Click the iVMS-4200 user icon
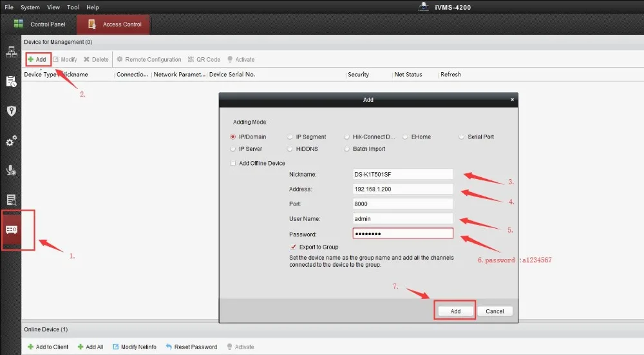Screen dimensions: 644x355 424,6
